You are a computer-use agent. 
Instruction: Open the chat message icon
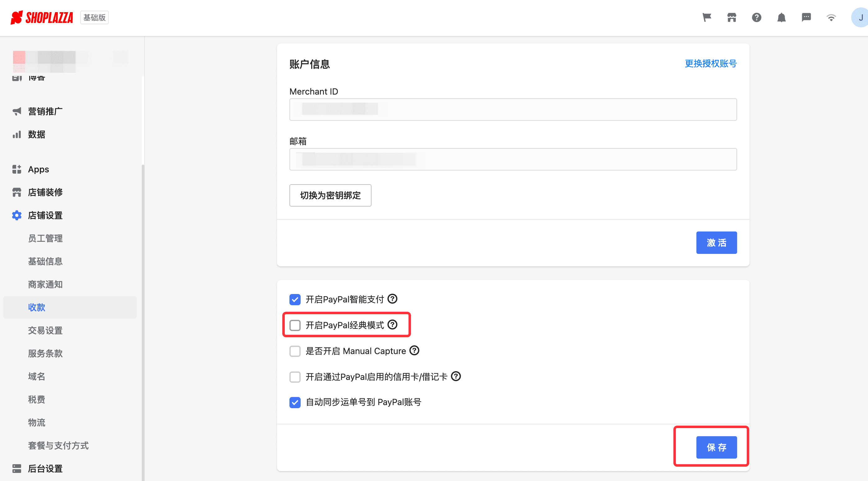[x=806, y=17]
